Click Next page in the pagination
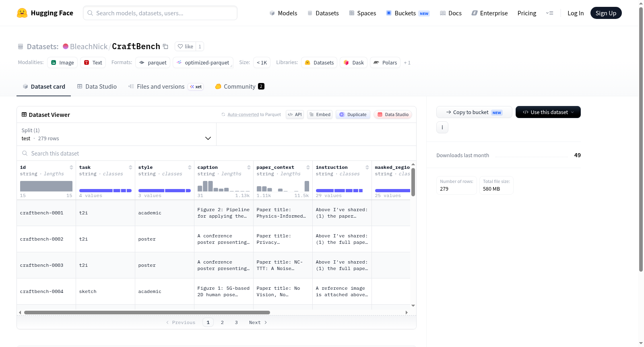The width and height of the screenshot is (644, 347). (x=258, y=322)
